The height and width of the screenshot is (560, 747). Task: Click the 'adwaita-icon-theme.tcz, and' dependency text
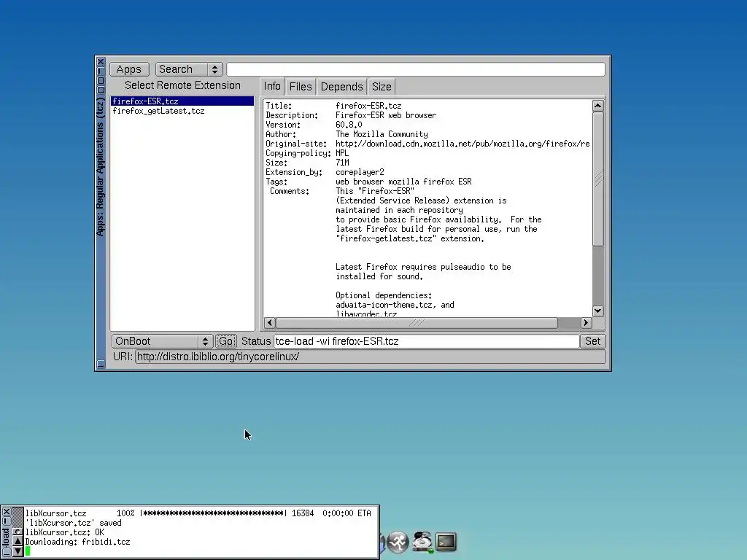395,305
